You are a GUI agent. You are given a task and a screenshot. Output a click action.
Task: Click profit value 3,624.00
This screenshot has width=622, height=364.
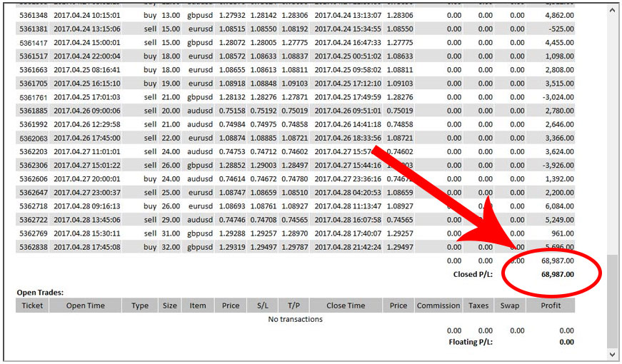tap(559, 151)
